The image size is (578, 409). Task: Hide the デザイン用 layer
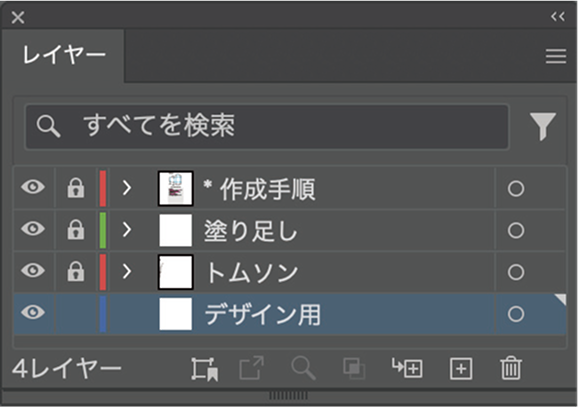tap(33, 312)
